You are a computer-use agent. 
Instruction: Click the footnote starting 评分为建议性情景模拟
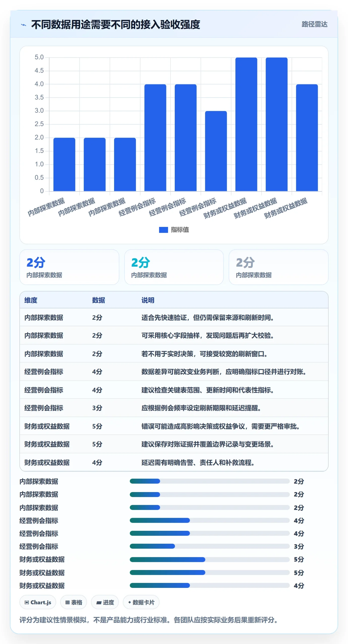coord(149,620)
